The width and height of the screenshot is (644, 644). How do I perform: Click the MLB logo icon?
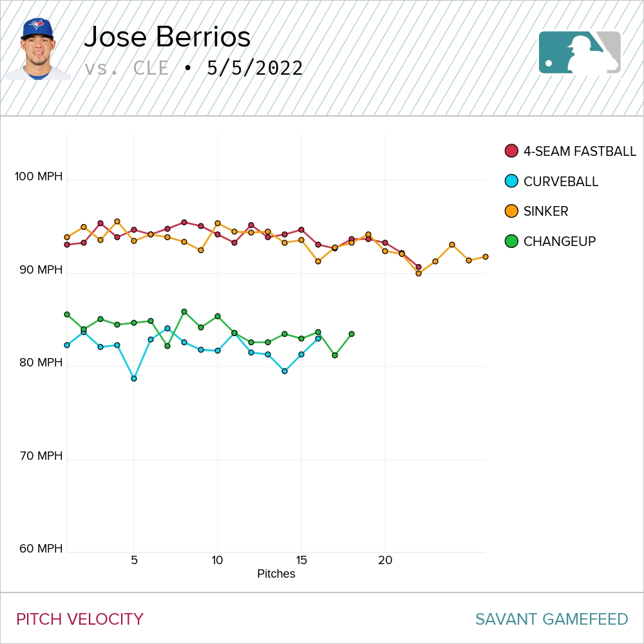point(580,52)
